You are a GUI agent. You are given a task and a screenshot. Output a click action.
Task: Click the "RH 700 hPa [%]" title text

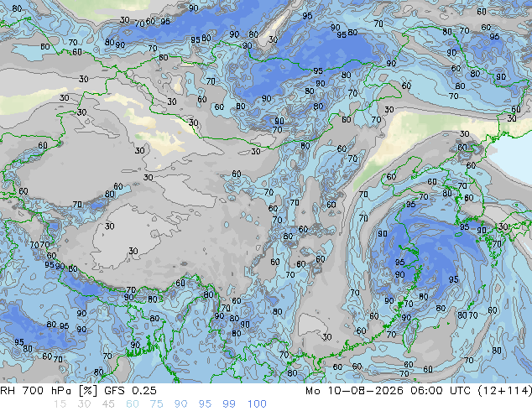(49, 391)
